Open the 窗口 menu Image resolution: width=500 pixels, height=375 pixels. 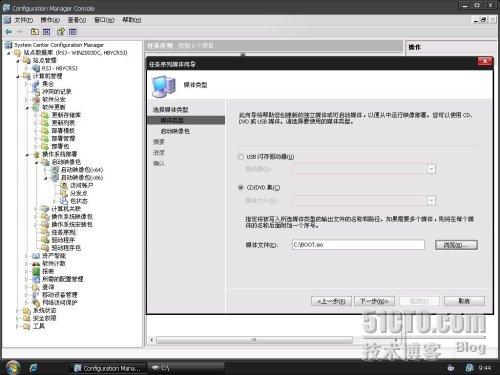tap(104, 20)
